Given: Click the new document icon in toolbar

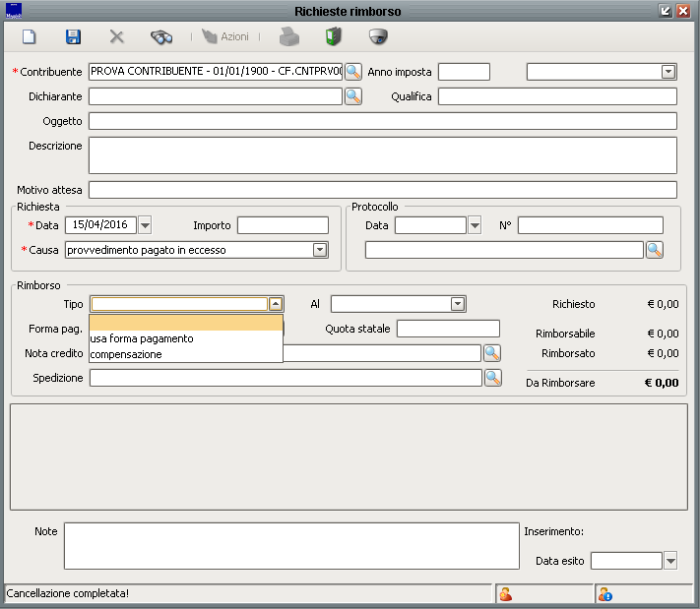Looking at the screenshot, I should click(30, 37).
